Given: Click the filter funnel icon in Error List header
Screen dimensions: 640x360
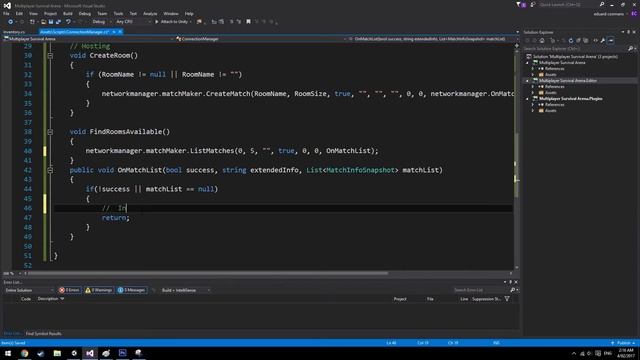Looking at the screenshot, I should [x=507, y=299].
